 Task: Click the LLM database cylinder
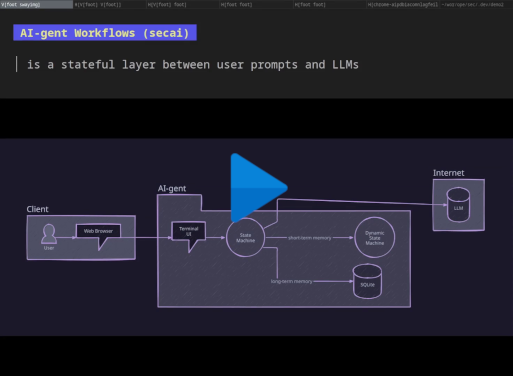point(458,205)
